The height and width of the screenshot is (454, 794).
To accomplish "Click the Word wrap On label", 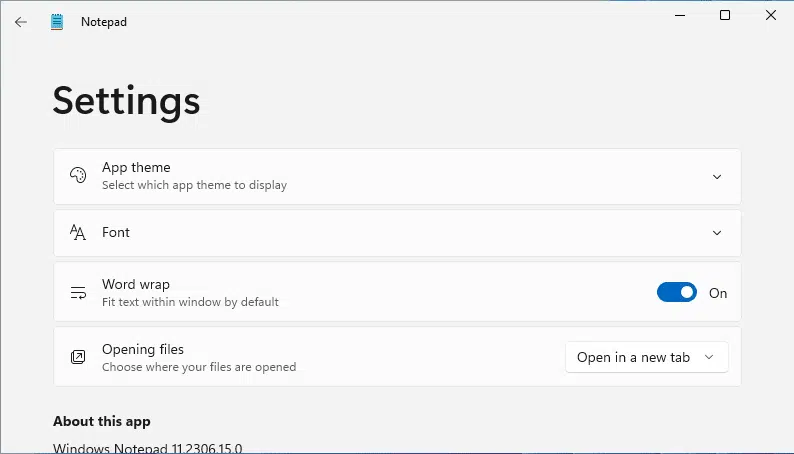I will point(718,293).
